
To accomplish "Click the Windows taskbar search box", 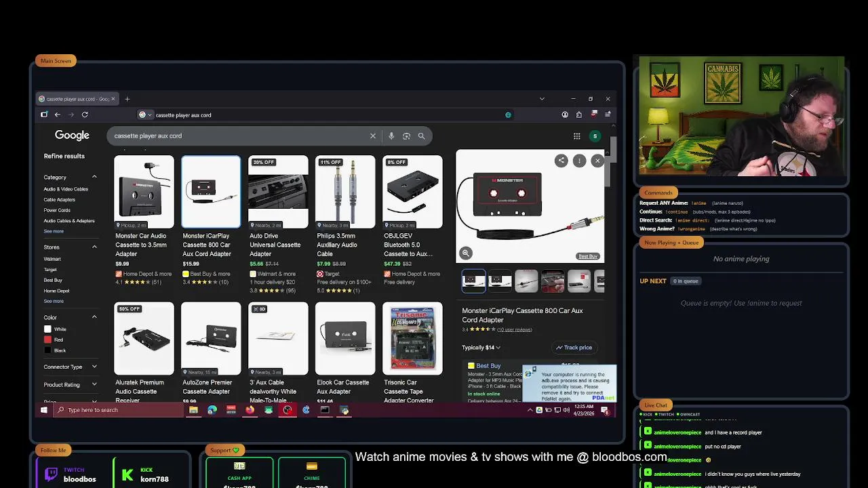I will pyautogui.click(x=117, y=410).
